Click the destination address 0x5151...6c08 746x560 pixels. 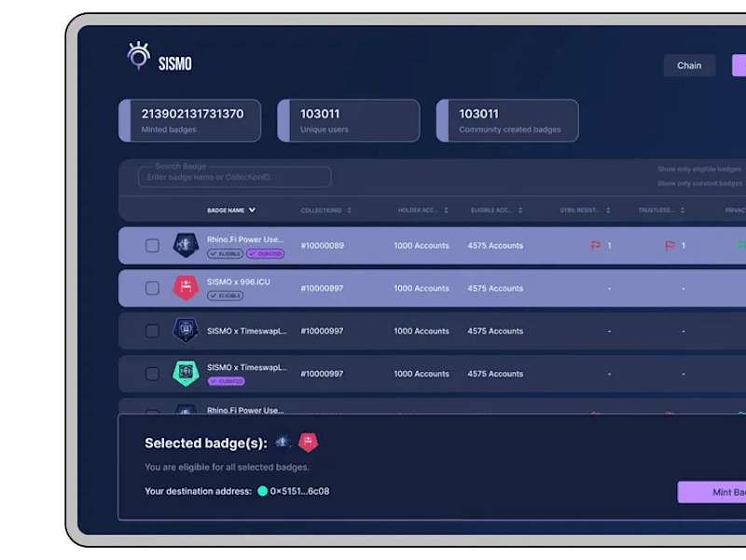pos(299,491)
